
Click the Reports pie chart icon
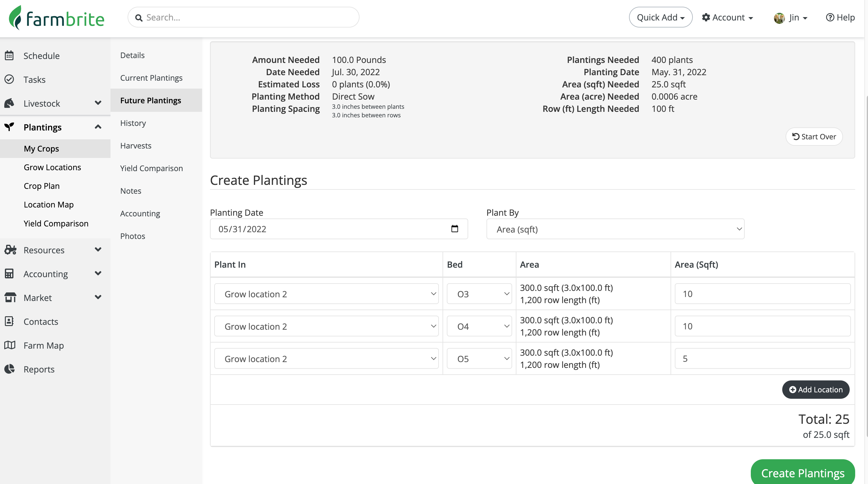9,369
